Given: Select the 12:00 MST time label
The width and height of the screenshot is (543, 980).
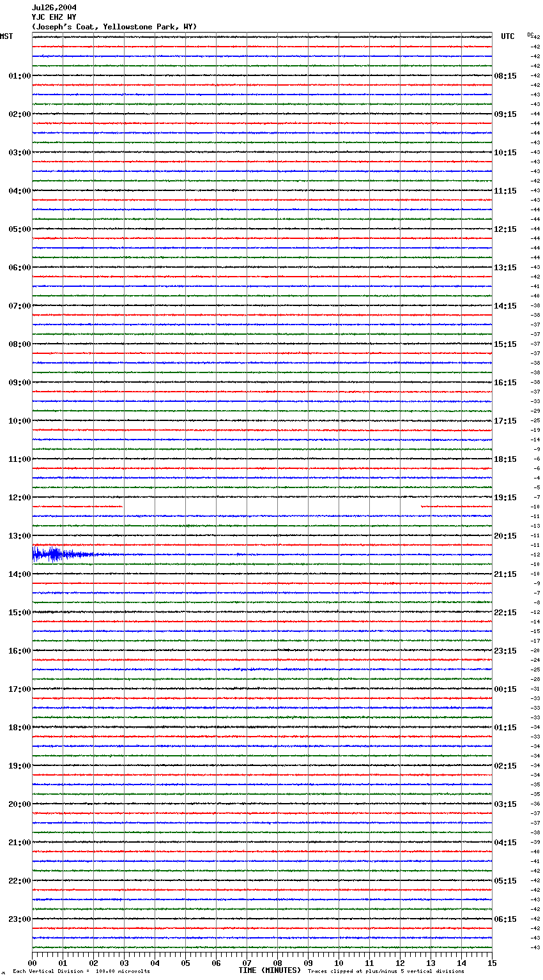Looking at the screenshot, I should (x=20, y=498).
